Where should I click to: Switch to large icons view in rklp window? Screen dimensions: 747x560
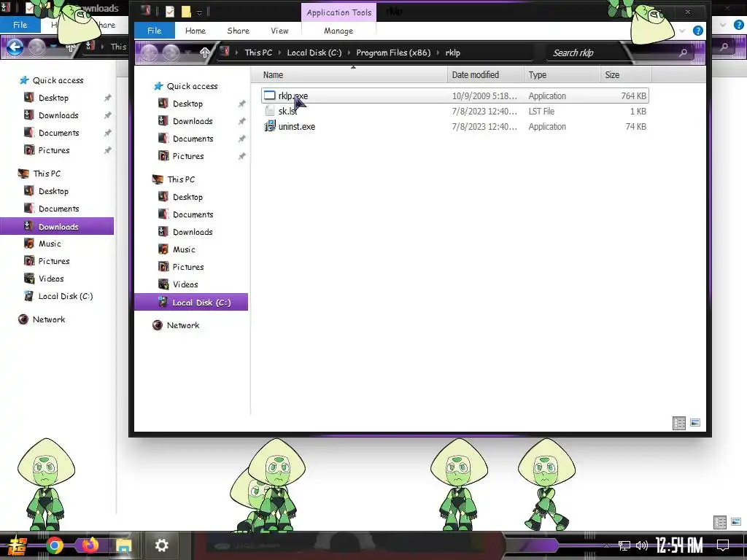[x=695, y=422]
